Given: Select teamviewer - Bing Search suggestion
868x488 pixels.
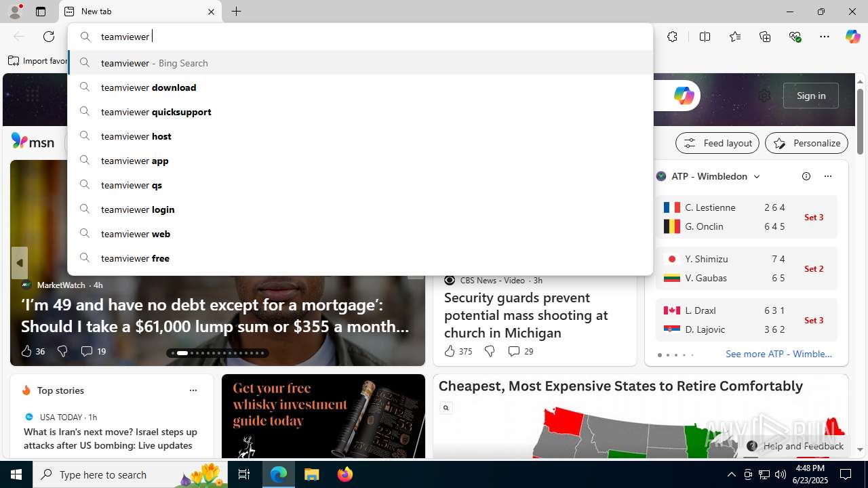Looking at the screenshot, I should pyautogui.click(x=360, y=63).
